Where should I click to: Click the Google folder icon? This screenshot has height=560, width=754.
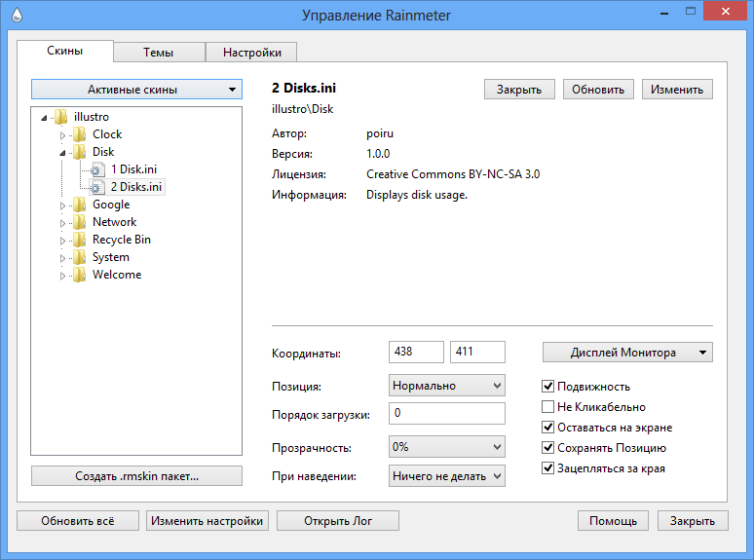pyautogui.click(x=80, y=205)
